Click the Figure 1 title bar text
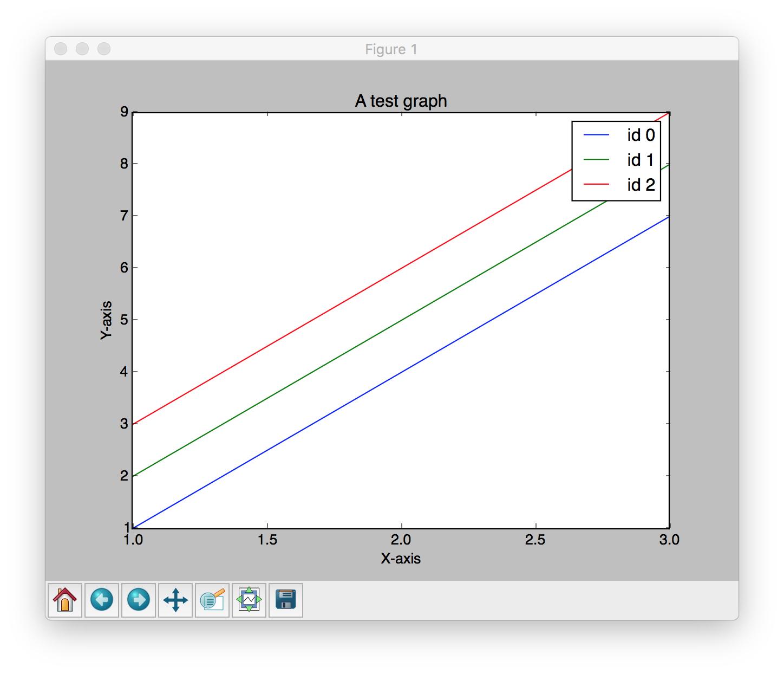The width and height of the screenshot is (784, 674). click(x=391, y=49)
